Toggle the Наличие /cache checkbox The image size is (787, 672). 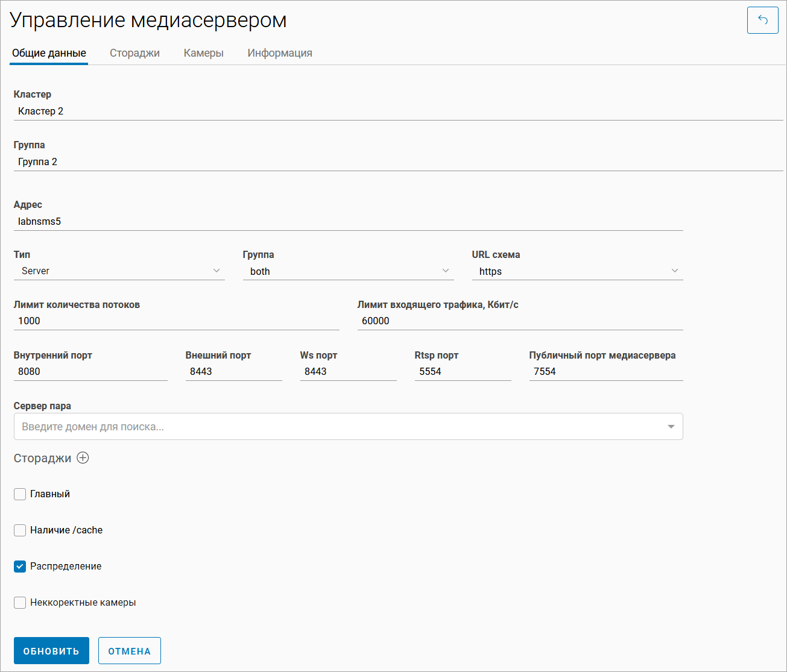(20, 530)
